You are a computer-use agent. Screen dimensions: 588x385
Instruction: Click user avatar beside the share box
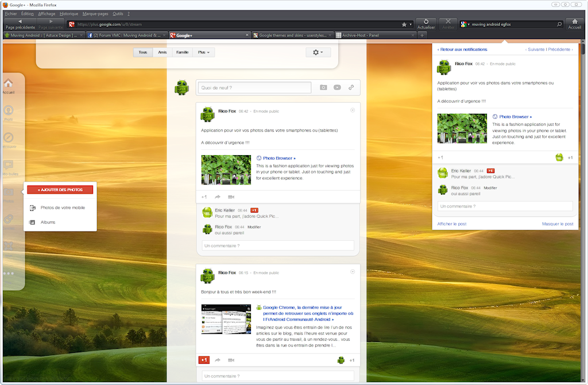(x=182, y=87)
